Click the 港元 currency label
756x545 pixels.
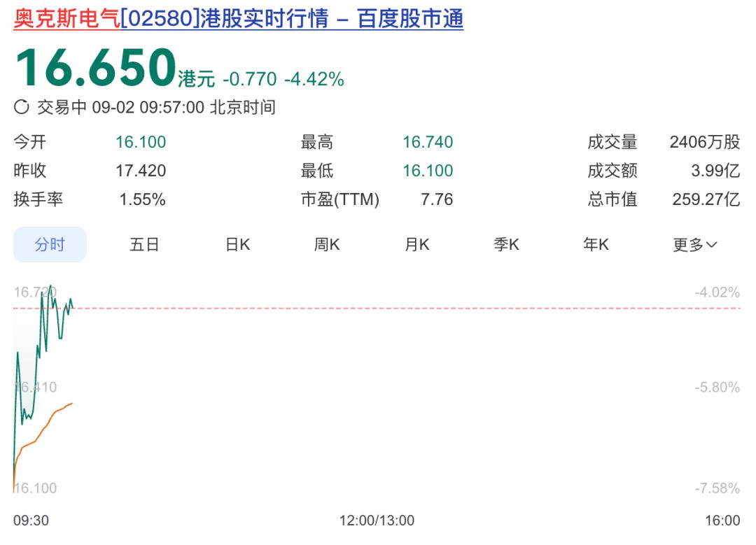[196, 78]
